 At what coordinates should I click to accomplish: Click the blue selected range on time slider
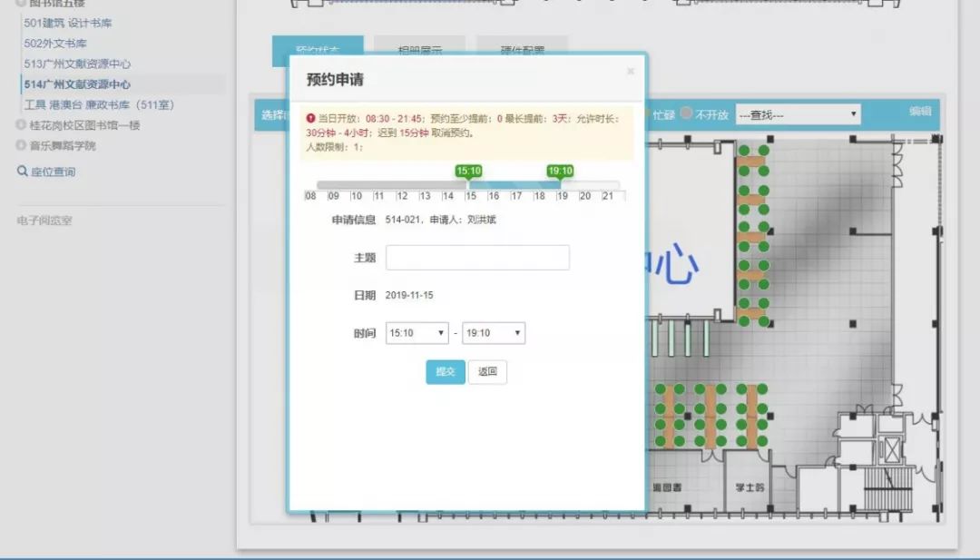[514, 185]
